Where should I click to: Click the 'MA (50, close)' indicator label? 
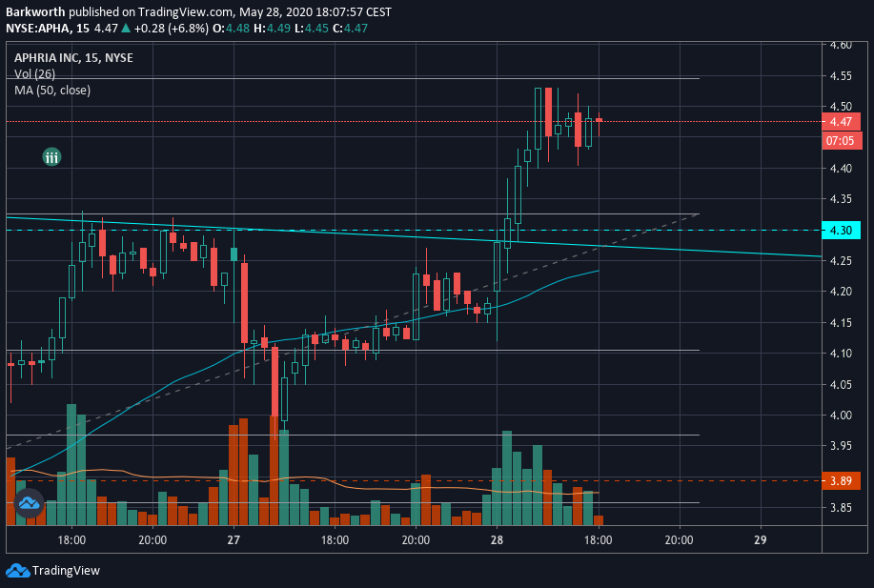point(52,90)
